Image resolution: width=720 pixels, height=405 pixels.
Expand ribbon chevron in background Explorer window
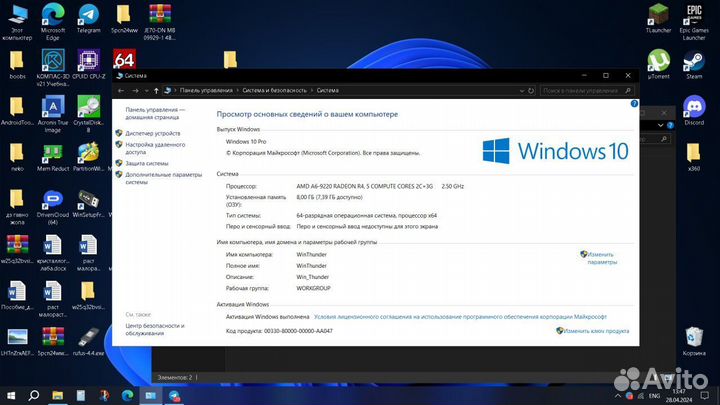click(660, 125)
